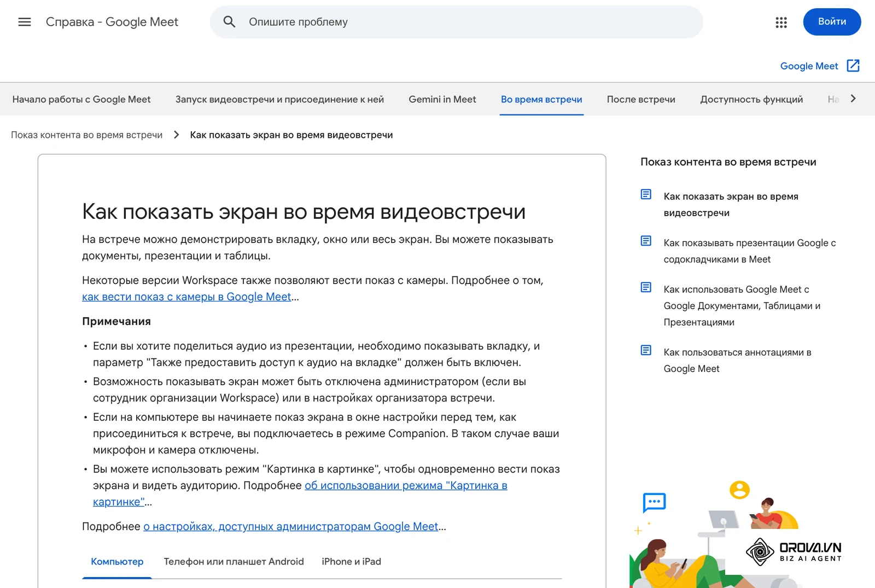Screen dimensions: 875x588
Task: Select the "Gemini in Meet" tab
Action: tap(442, 100)
